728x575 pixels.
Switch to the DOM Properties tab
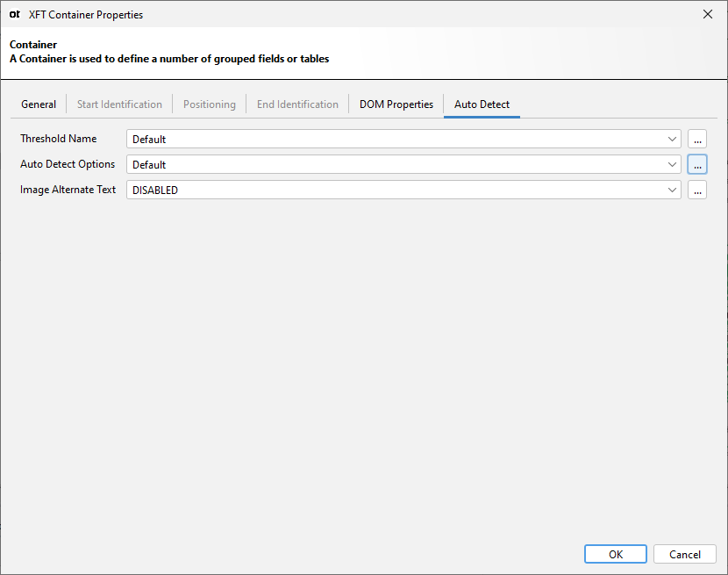[396, 104]
